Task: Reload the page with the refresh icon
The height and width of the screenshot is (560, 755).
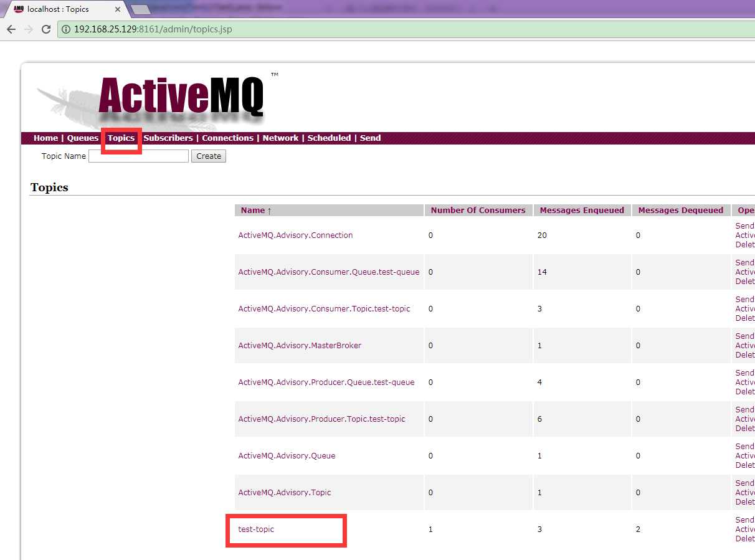Action: click(46, 29)
